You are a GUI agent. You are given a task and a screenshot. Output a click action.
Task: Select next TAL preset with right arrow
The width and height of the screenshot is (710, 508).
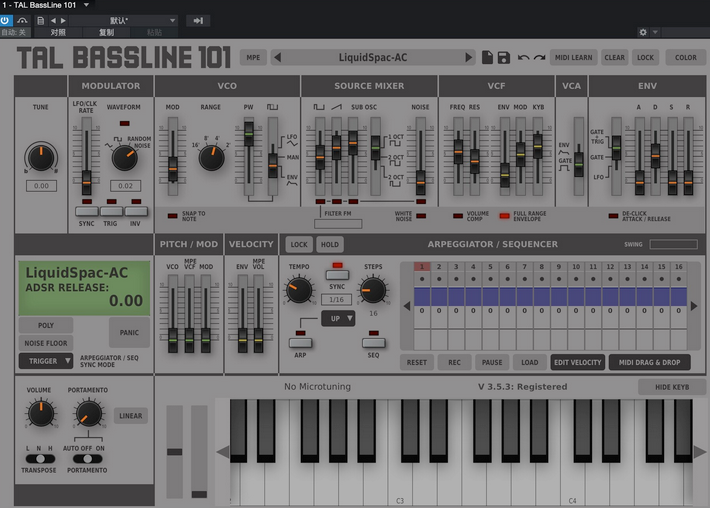point(469,58)
